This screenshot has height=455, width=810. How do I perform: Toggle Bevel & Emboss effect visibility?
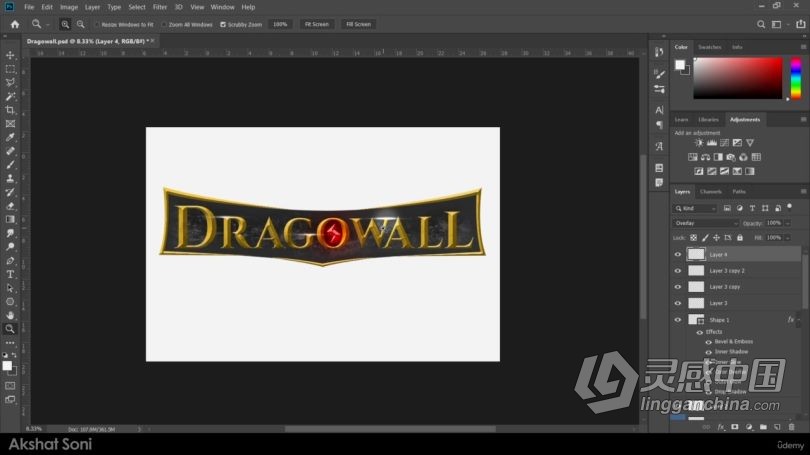tap(709, 342)
